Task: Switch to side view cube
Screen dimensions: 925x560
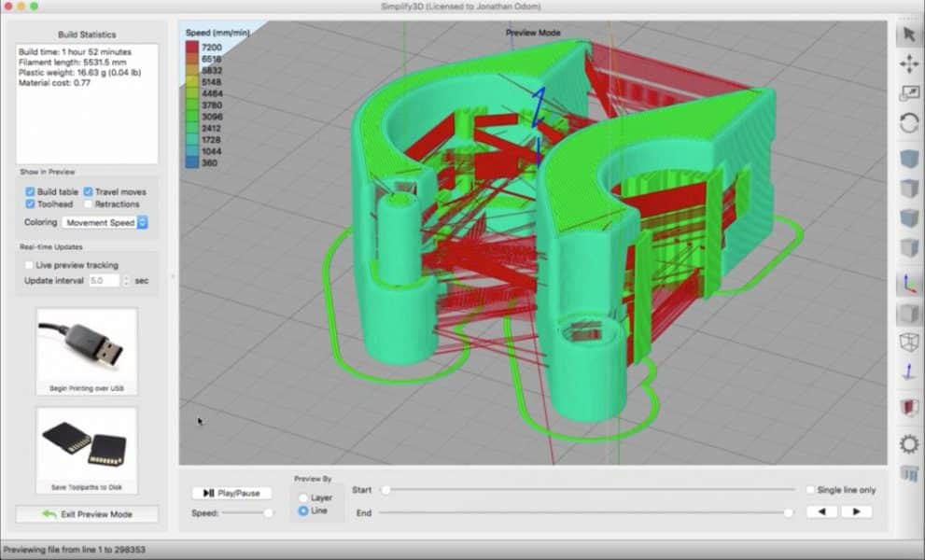Action: pos(909,247)
